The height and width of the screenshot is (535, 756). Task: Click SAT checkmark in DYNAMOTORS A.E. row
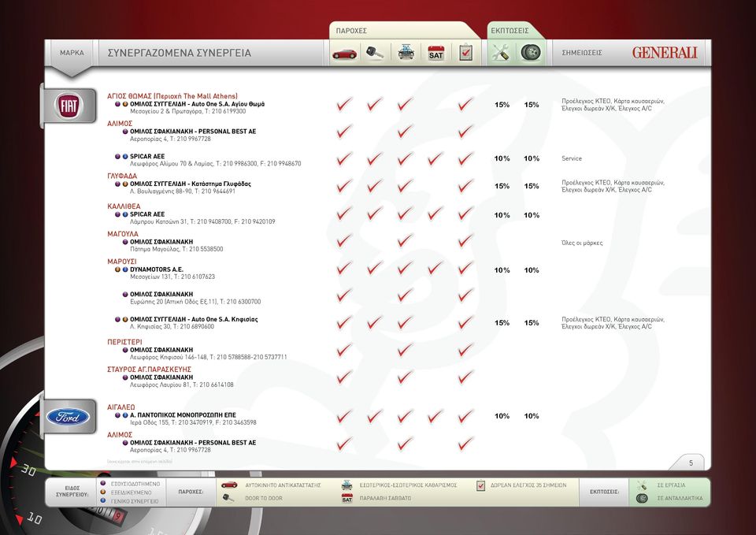435,268
